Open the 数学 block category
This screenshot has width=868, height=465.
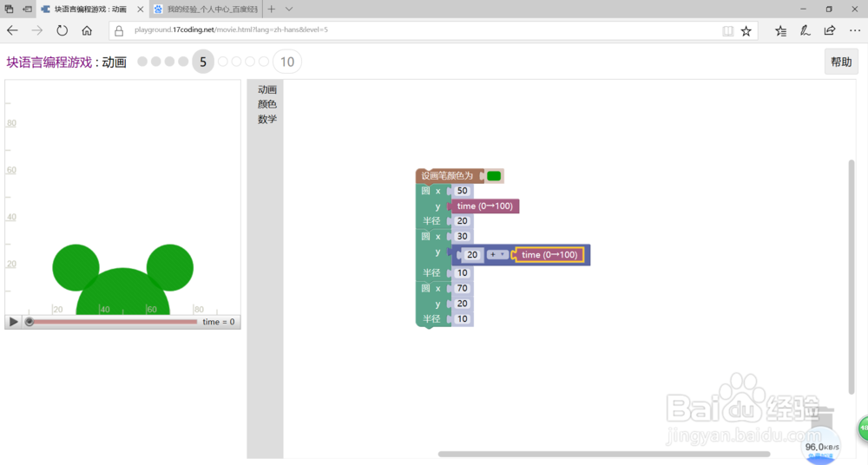(266, 119)
